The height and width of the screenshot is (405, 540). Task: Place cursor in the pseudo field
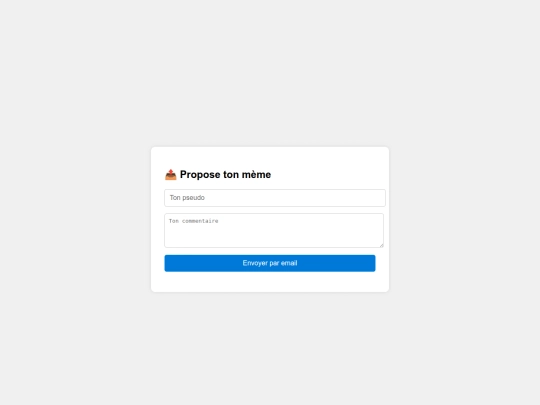(275, 198)
